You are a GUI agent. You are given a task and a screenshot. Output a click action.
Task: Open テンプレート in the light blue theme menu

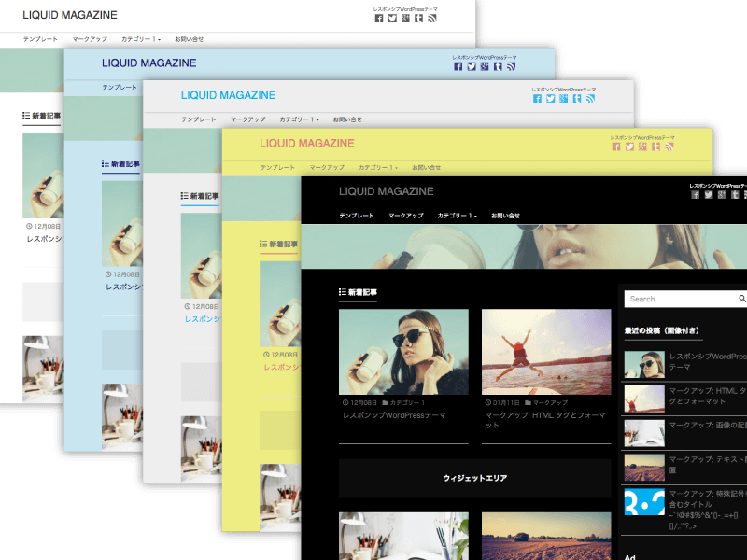pos(120,87)
